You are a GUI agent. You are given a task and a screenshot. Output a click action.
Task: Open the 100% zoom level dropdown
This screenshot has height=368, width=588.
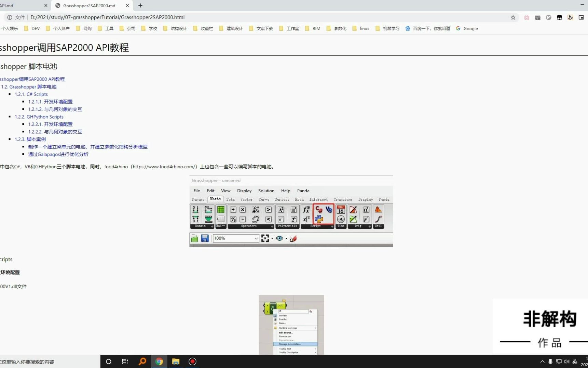click(x=235, y=238)
